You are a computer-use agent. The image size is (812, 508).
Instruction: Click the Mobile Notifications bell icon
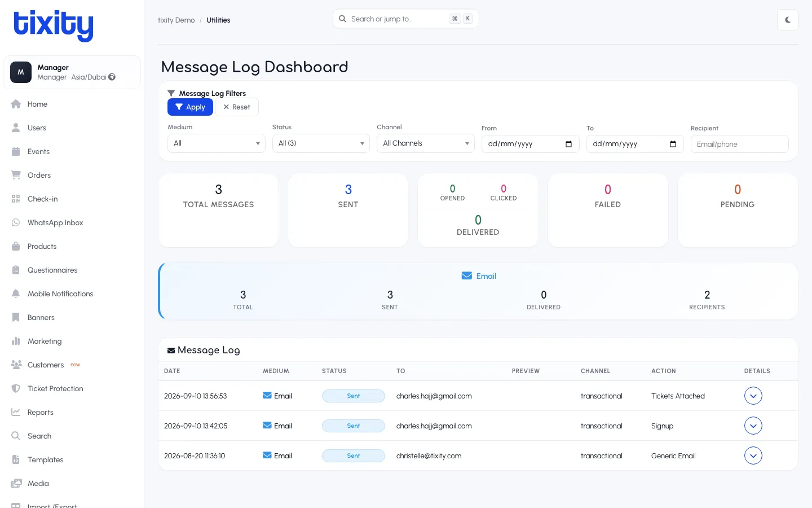click(16, 294)
